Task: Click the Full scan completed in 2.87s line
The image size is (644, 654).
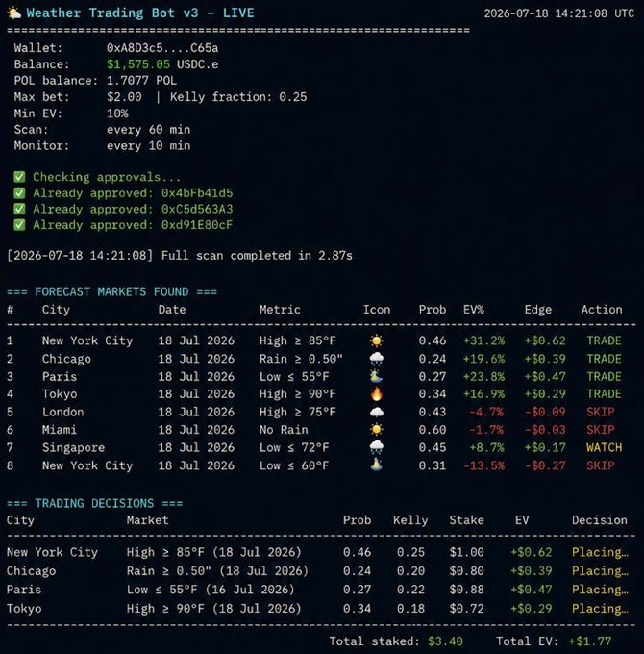Action: pos(180,255)
